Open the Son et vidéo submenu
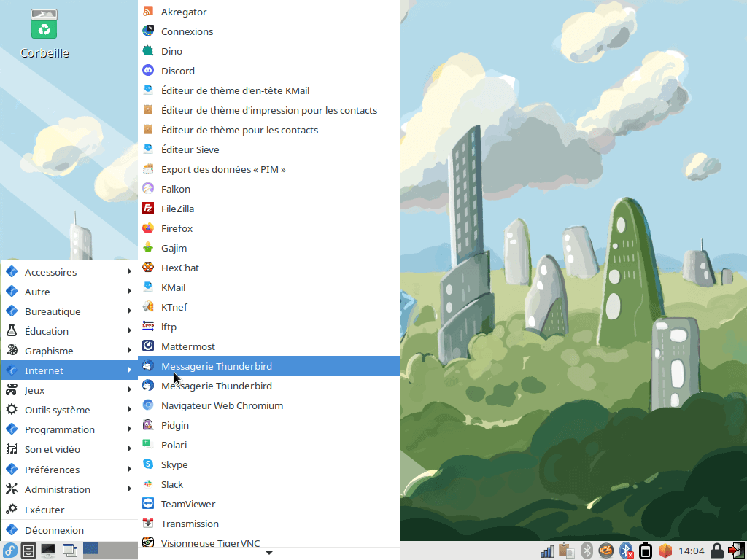The width and height of the screenshot is (747, 560). click(69, 449)
